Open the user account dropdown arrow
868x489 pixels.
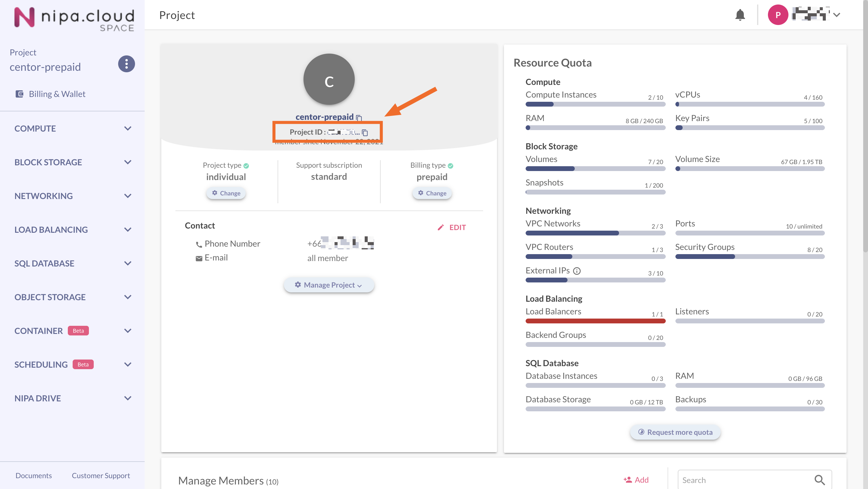837,15
